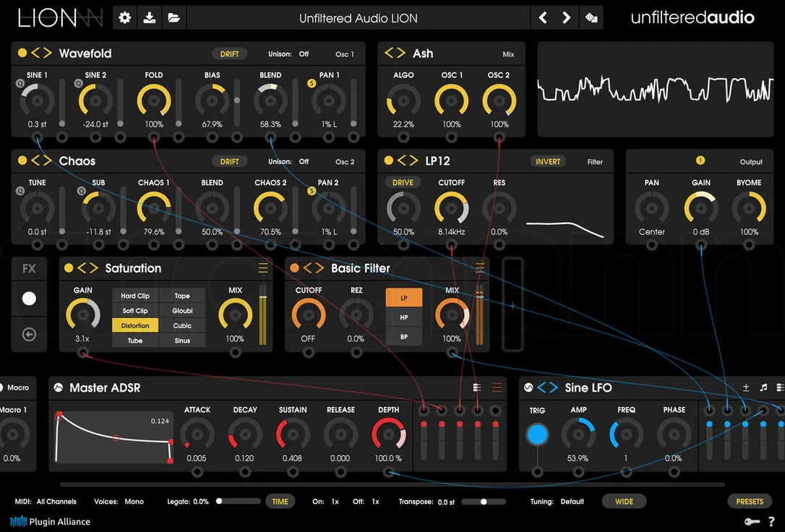
Task: Change LP12 filter type with arrows
Action: coord(408,160)
